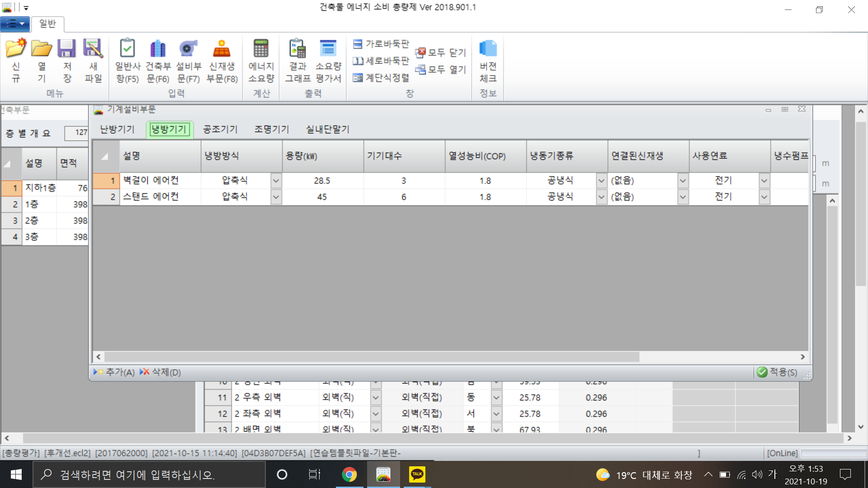Open the 신재생부문(F8) solar icon
868x488 pixels.
222,49
